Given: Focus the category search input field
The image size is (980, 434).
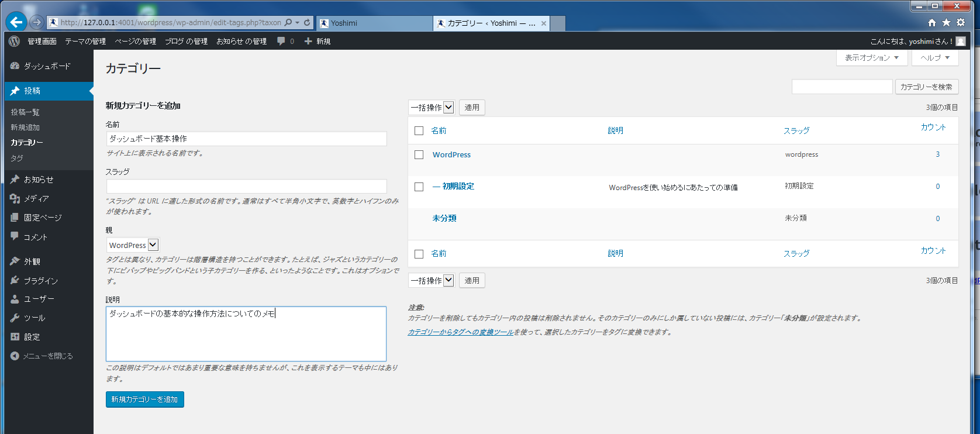Looking at the screenshot, I should [x=842, y=87].
